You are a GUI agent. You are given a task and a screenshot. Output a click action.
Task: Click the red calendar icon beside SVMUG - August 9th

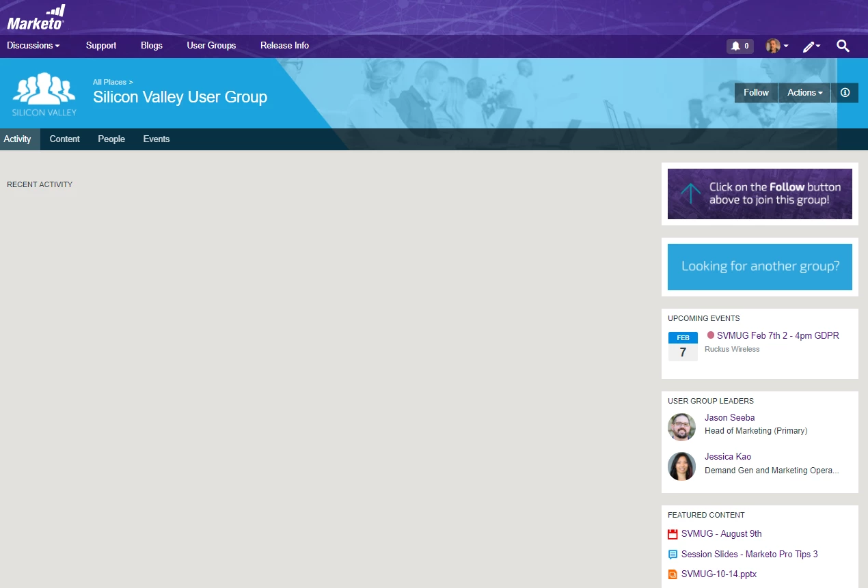(x=673, y=535)
